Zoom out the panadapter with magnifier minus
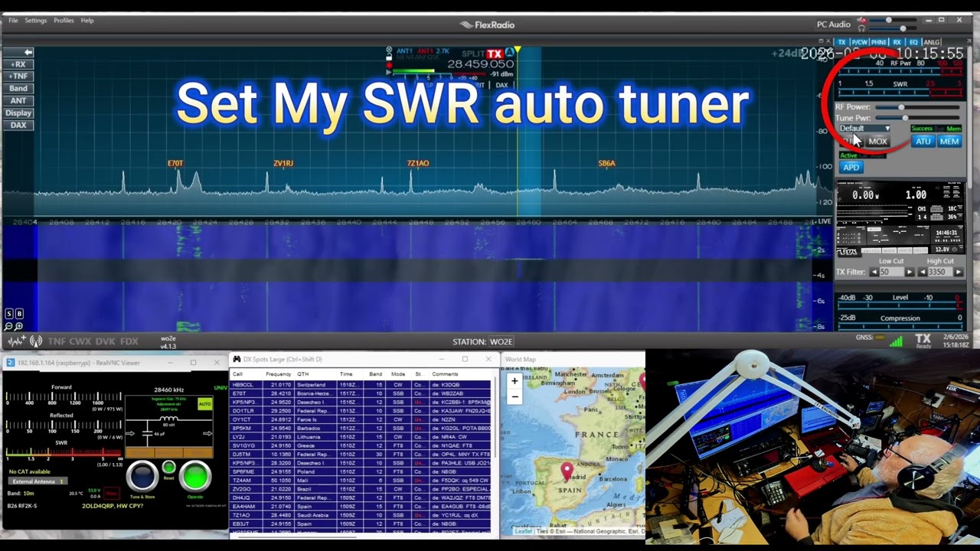 [x=9, y=326]
